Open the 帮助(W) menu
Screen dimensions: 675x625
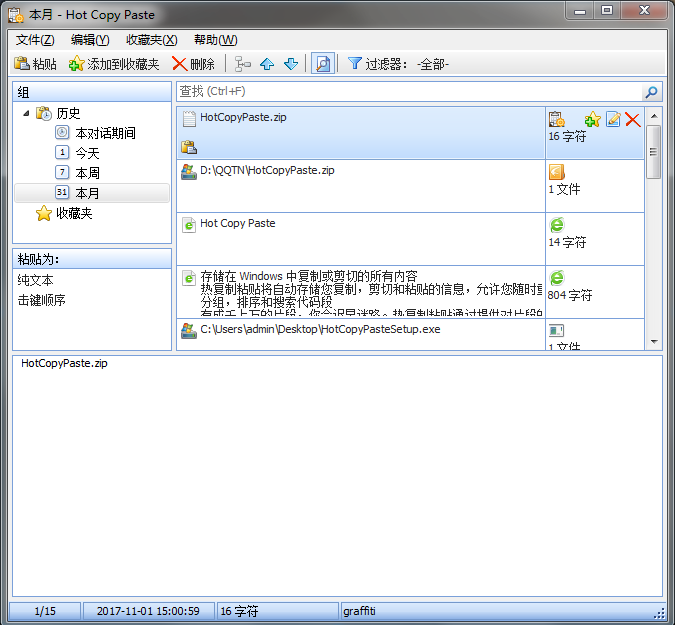[216, 40]
